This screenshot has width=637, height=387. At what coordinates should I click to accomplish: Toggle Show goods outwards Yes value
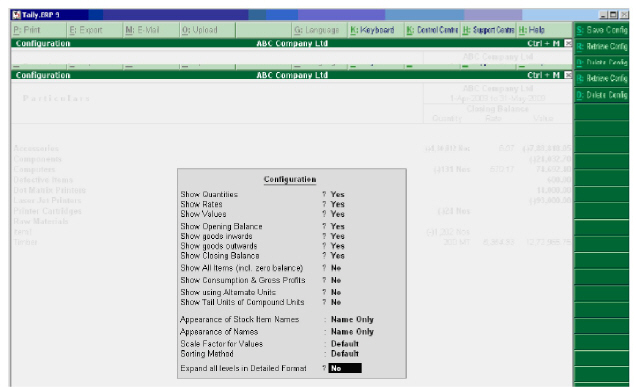337,246
